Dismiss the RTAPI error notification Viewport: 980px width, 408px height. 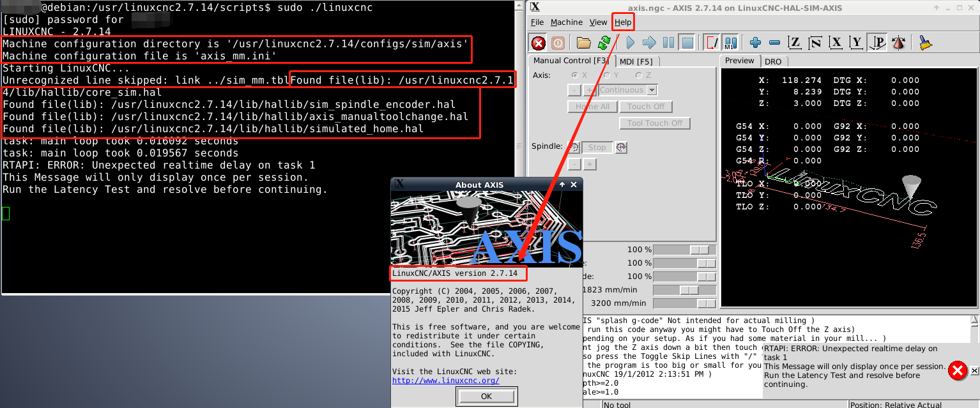coord(974,370)
